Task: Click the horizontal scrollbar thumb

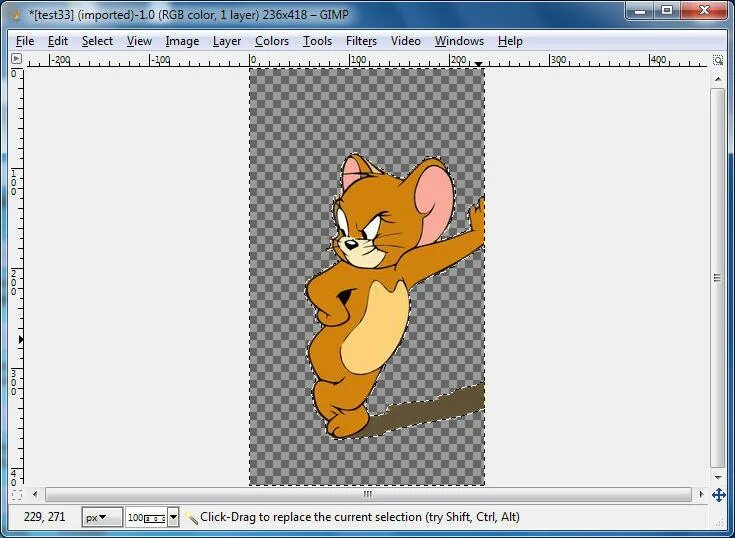Action: [368, 494]
